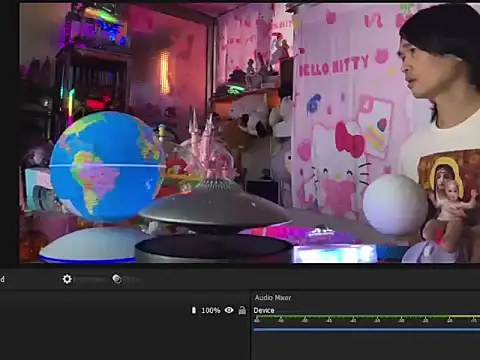Click the battery icon beside 100%
Screen dimensions: 480x360
point(194,310)
